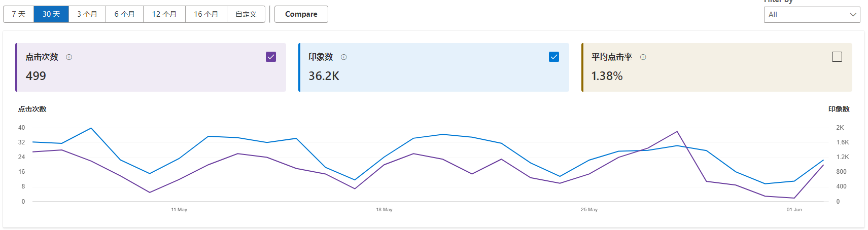The width and height of the screenshot is (868, 230).
Task: Open the 自定义 custom date range
Action: pyautogui.click(x=246, y=14)
